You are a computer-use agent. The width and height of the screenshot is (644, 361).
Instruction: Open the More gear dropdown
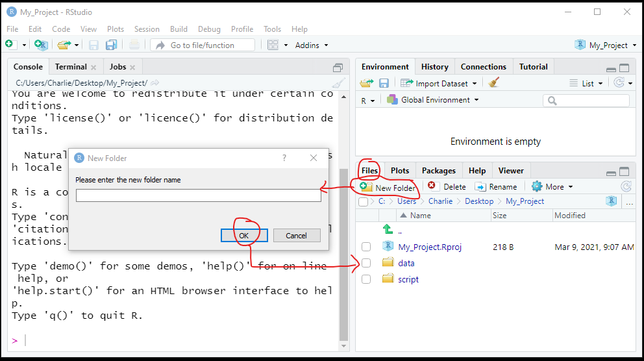click(x=552, y=187)
